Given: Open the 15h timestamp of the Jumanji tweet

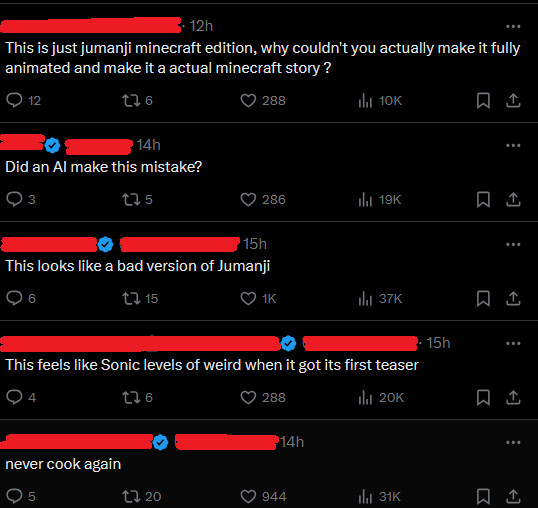Looking at the screenshot, I should pyautogui.click(x=255, y=244).
